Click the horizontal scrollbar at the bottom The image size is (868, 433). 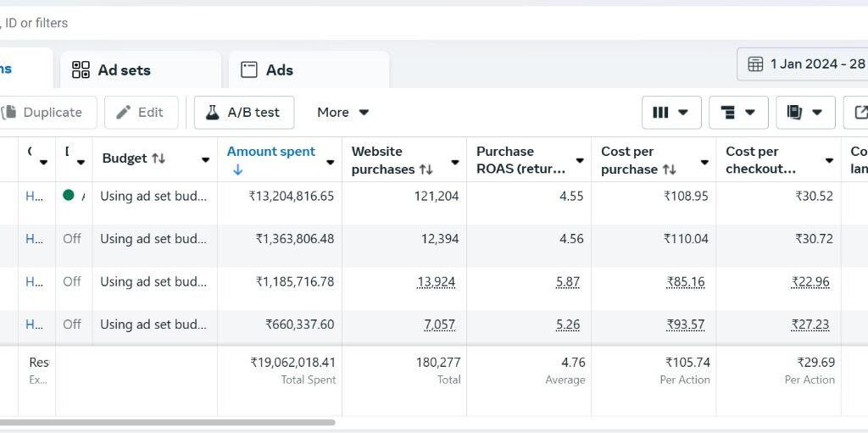168,422
